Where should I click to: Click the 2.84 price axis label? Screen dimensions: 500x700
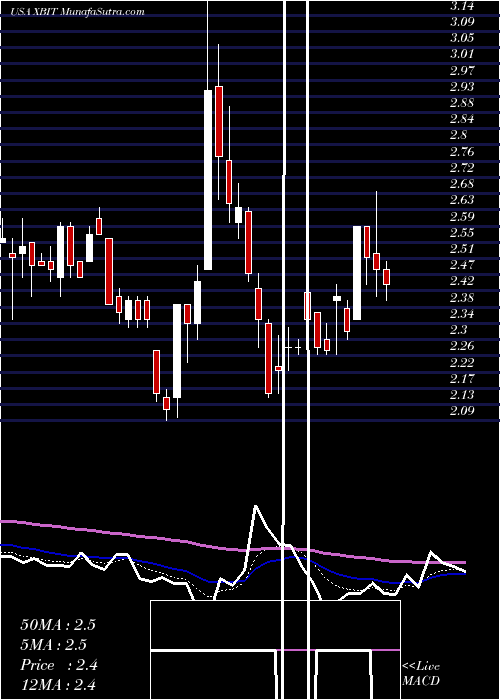click(x=462, y=119)
